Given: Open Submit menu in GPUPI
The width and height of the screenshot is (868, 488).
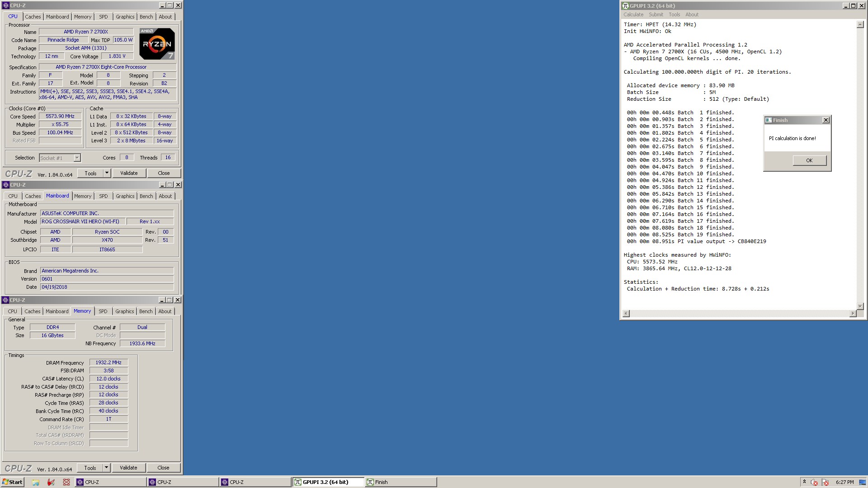Looking at the screenshot, I should [x=656, y=14].
